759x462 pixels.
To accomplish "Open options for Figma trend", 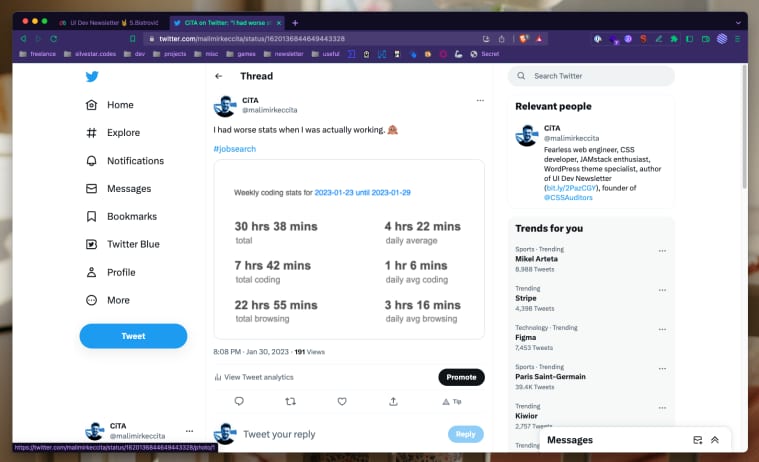I will click(662, 329).
